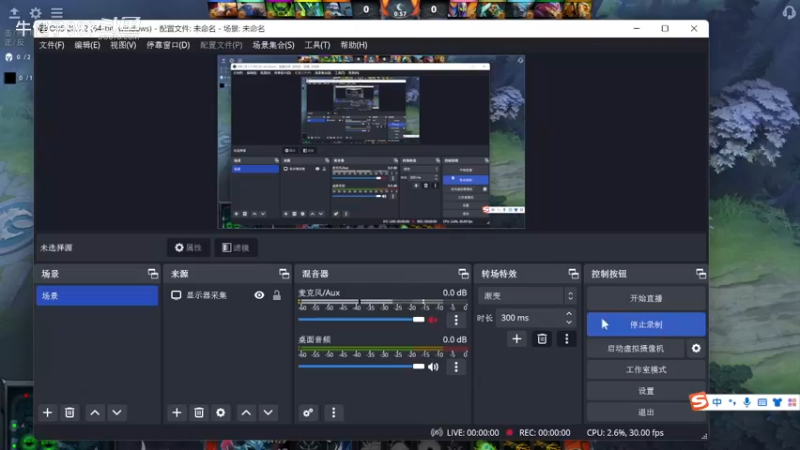Undock the 转场特效 panel

(573, 274)
